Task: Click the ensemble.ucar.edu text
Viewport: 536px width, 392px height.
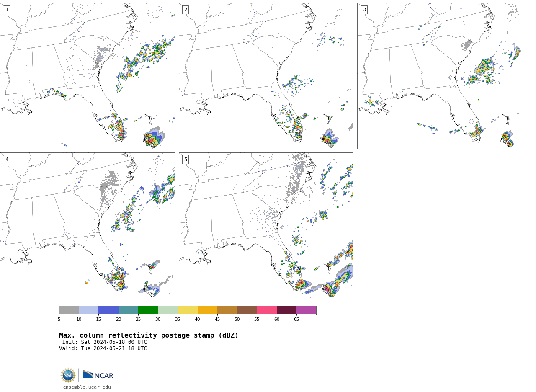Action: pos(87,387)
